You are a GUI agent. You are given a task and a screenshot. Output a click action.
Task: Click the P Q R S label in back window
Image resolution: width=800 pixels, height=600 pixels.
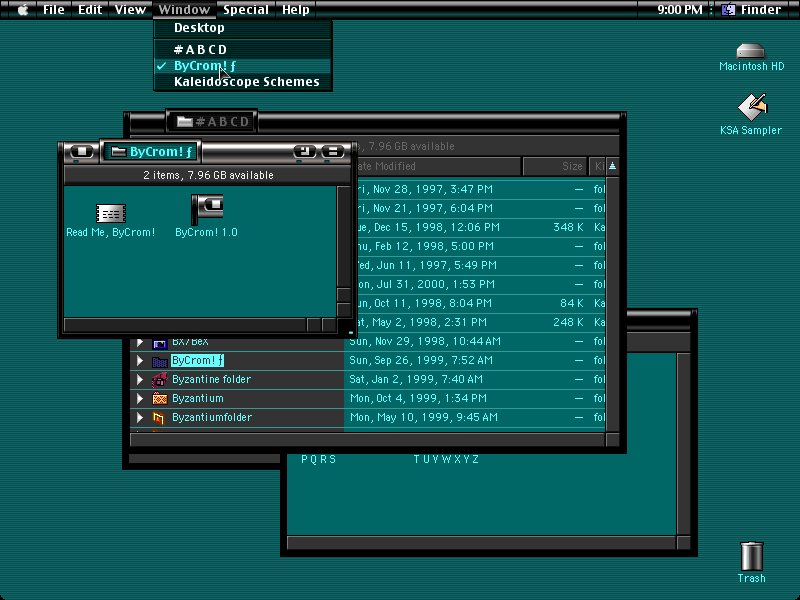(318, 459)
